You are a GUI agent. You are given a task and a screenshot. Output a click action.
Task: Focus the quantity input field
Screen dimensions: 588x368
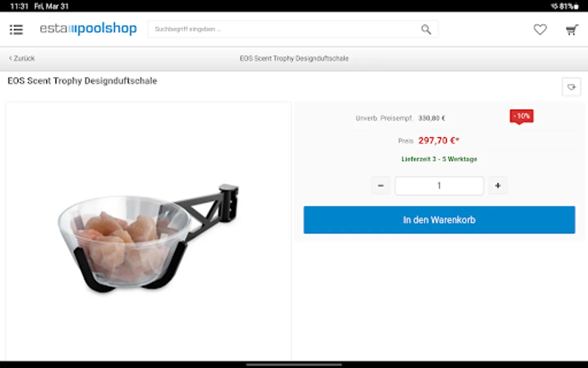point(439,186)
